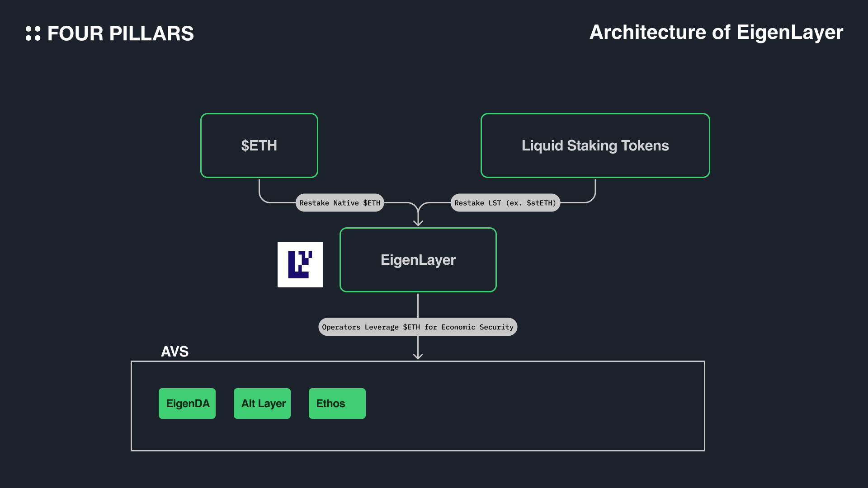Click the EigenDA green tag
Screen dimensions: 868x488
coord(187,404)
